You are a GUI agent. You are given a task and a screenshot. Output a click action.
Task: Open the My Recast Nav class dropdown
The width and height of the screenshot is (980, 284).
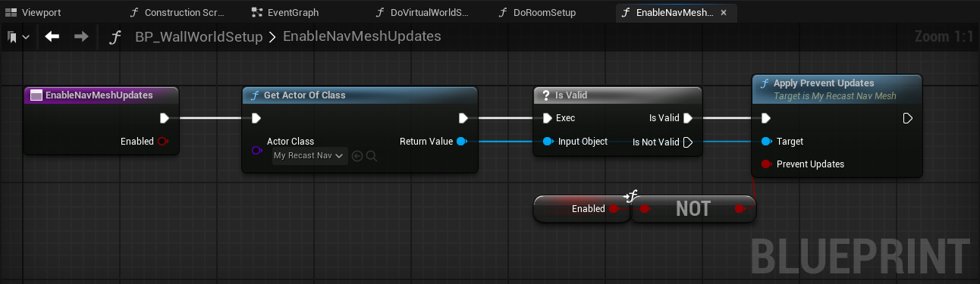309,156
